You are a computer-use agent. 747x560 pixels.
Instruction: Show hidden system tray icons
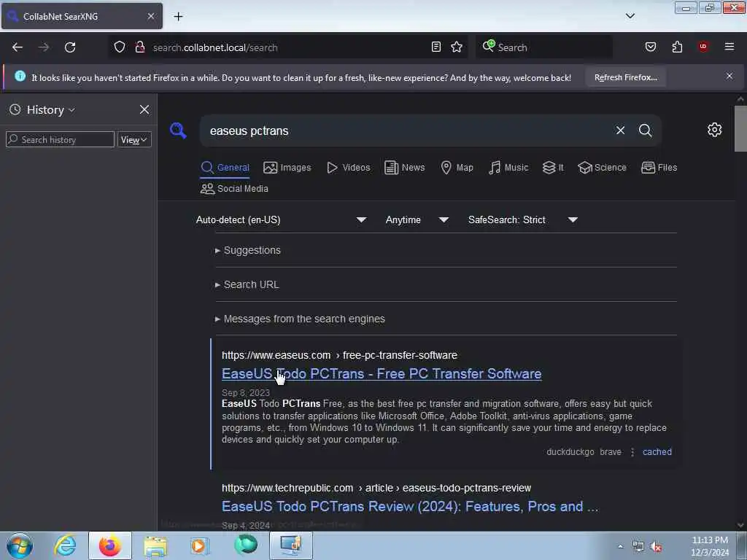(x=620, y=547)
